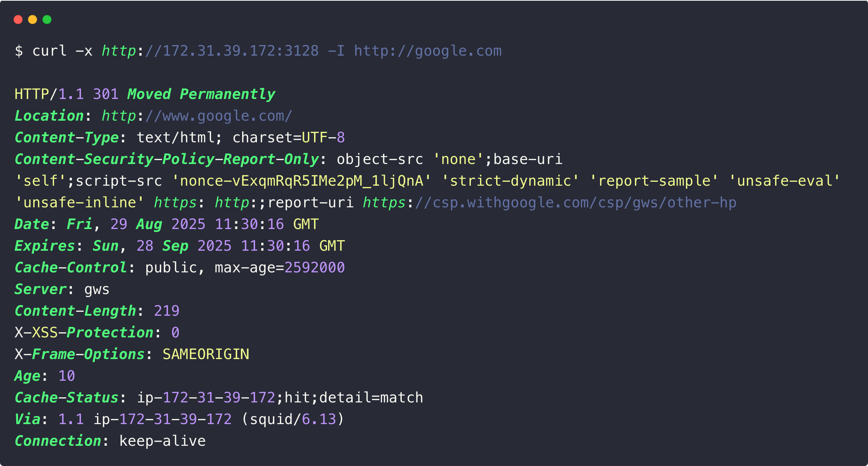
Task: Click the red close window dot
Action: point(18,20)
